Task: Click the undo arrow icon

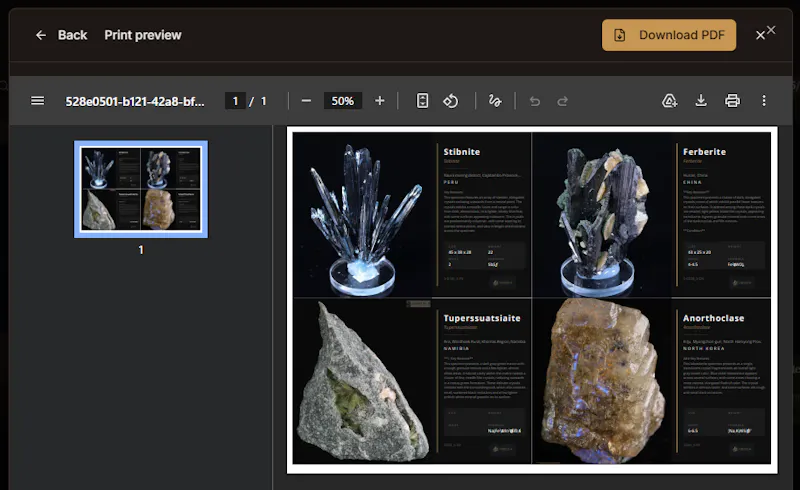Action: tap(535, 101)
